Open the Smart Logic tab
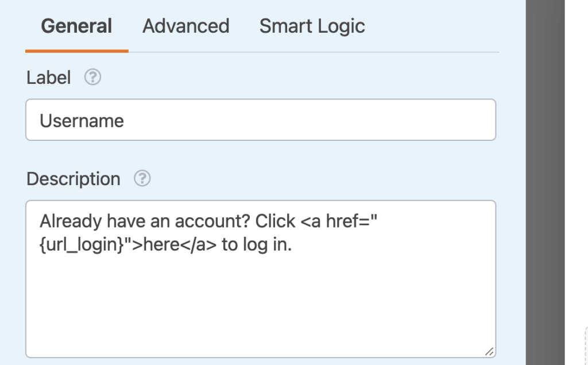The image size is (588, 365). [312, 26]
